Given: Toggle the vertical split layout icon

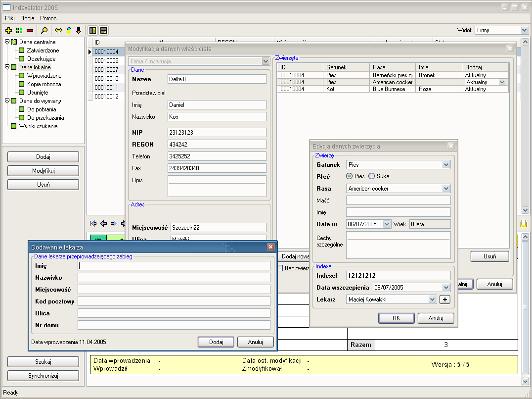Looking at the screenshot, I should (x=93, y=30).
